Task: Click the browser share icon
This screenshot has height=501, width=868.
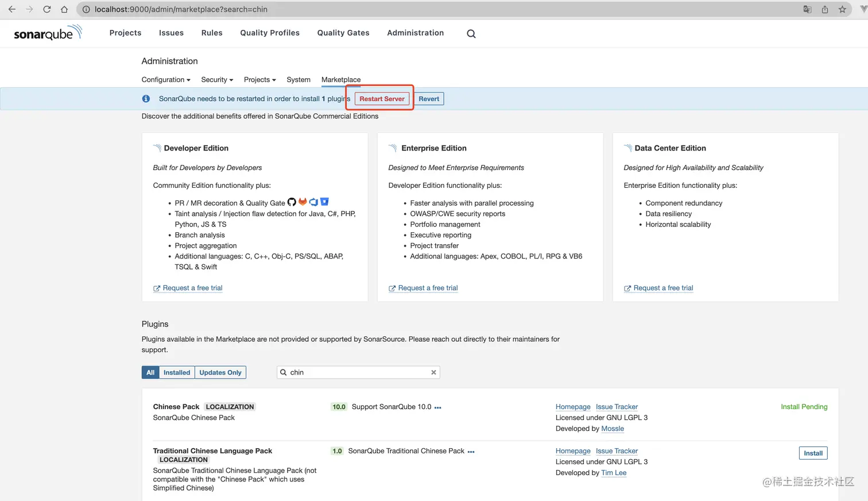Action: pyautogui.click(x=825, y=9)
